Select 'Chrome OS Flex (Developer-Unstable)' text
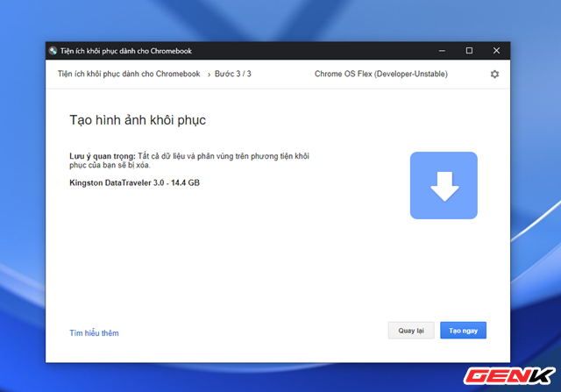Image resolution: width=561 pixels, height=392 pixels. (381, 74)
